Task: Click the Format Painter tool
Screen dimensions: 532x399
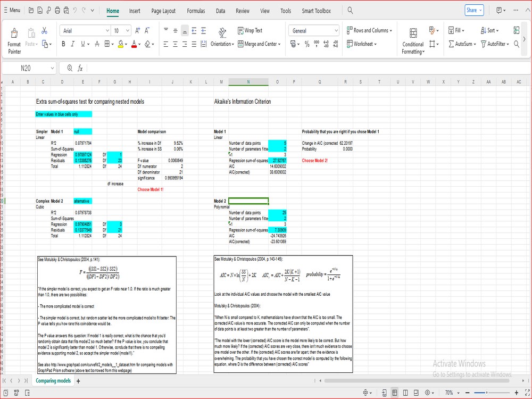Action: (14, 41)
